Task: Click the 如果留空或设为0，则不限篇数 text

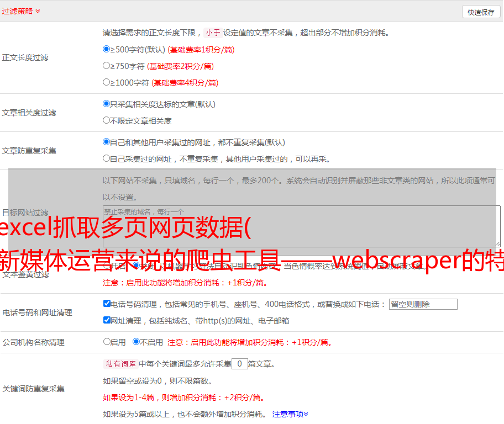Action: click(x=158, y=381)
